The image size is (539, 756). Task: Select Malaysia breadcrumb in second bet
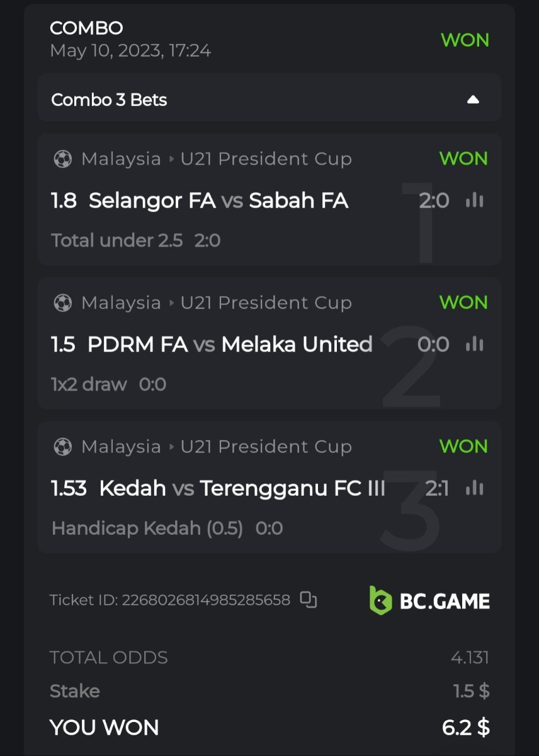coord(121,303)
